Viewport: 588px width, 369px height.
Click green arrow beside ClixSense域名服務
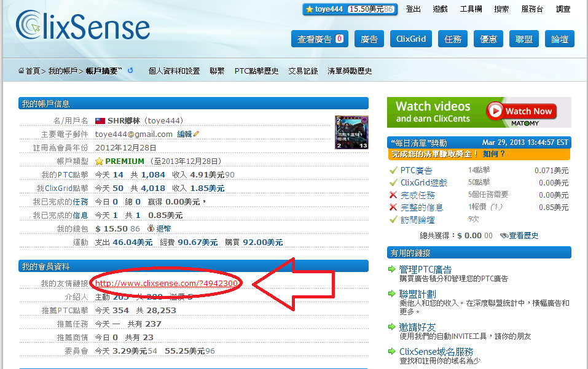point(392,351)
